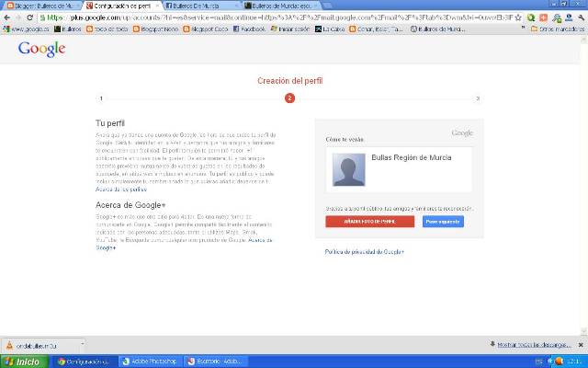Open a new tab with the new-tab button
This screenshot has width=588, height=368.
(327, 6)
